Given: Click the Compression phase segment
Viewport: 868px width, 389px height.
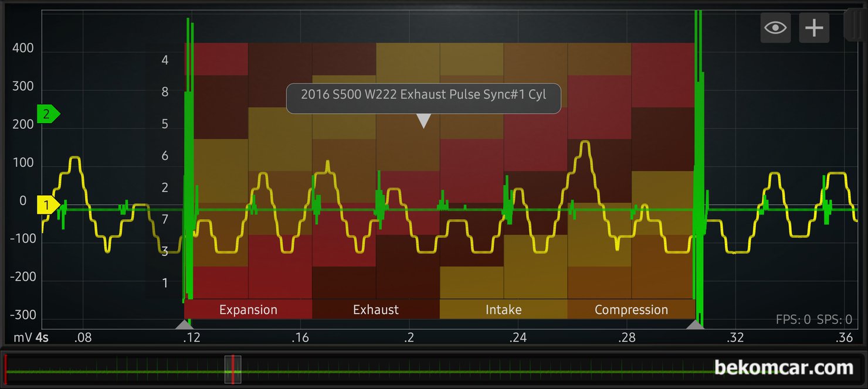Looking at the screenshot, I should coord(631,310).
